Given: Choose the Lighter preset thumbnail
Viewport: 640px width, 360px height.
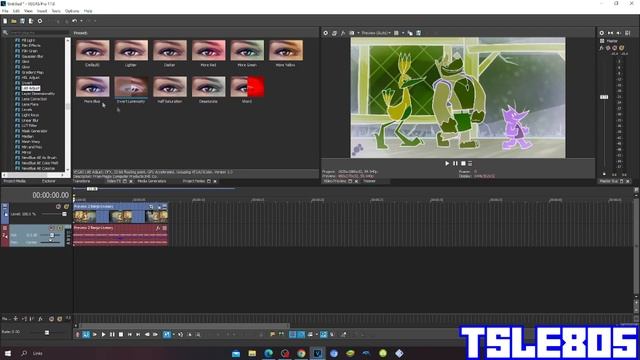Looking at the screenshot, I should 131,50.
